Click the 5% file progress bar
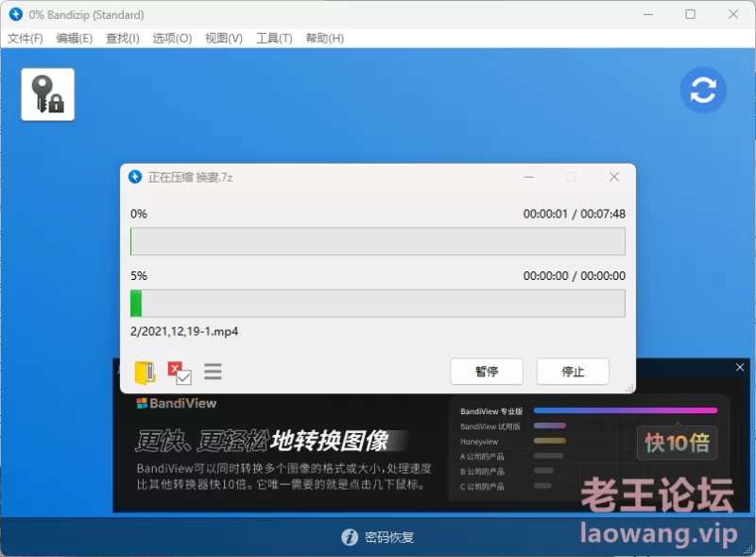Screen dimensions: 756x557 coord(377,304)
